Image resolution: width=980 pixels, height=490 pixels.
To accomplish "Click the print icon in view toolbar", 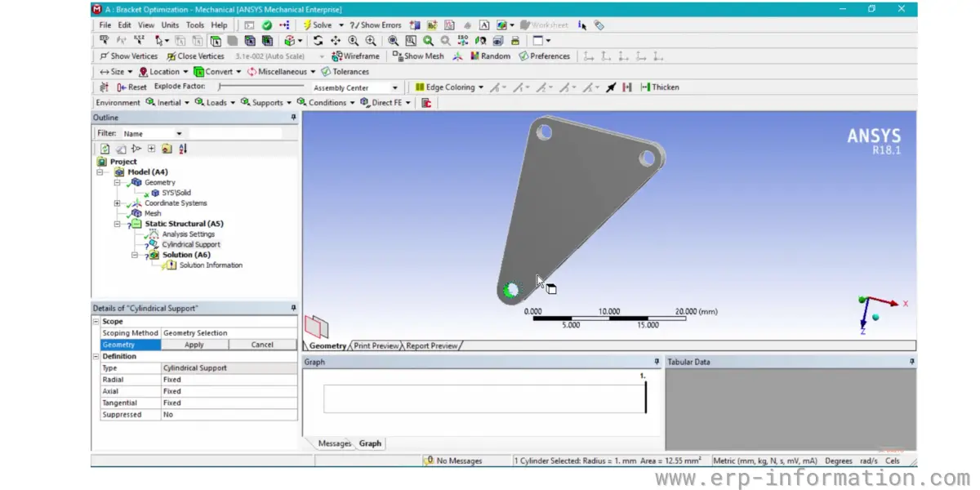I will pyautogui.click(x=515, y=40).
